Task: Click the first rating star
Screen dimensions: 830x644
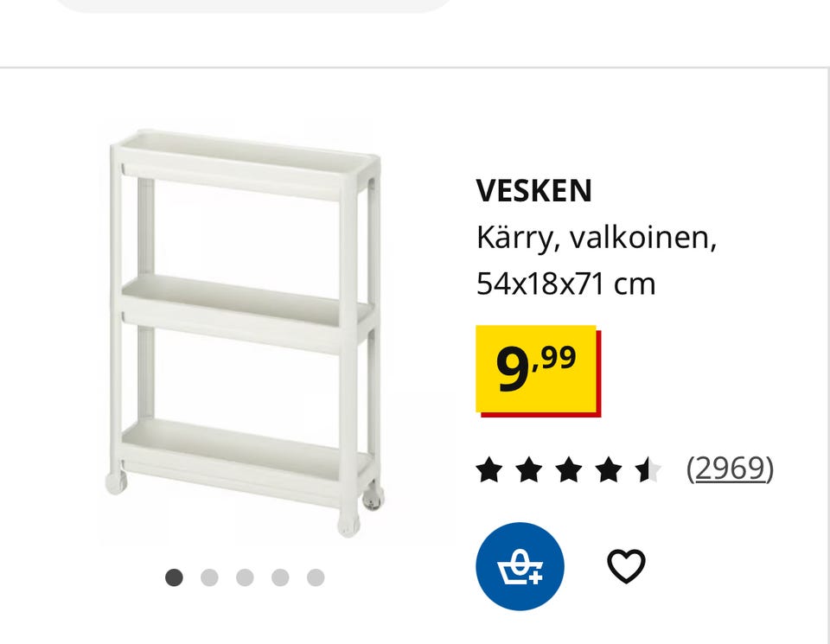Action: point(488,470)
